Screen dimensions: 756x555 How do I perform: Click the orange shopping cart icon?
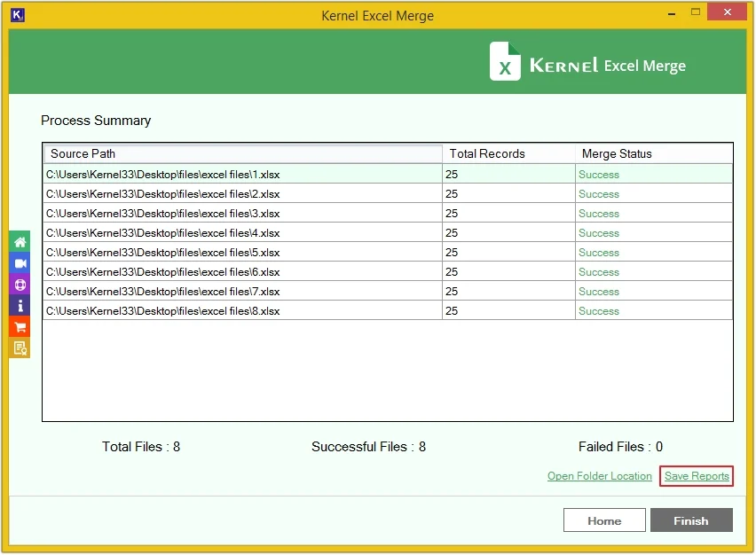(x=20, y=327)
